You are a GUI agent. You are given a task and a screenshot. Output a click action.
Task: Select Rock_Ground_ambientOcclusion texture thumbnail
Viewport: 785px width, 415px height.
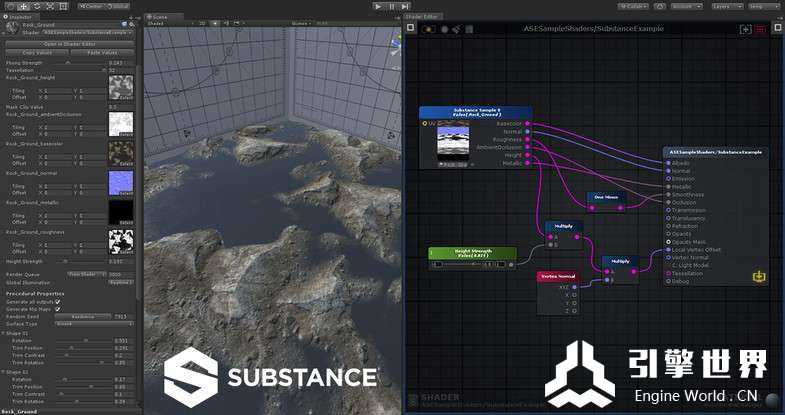coord(121,124)
